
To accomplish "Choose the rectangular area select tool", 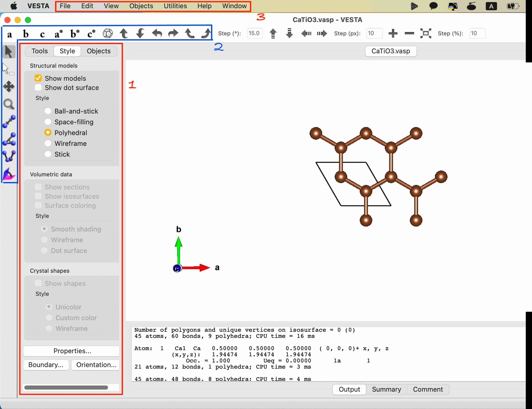I will pos(9,69).
